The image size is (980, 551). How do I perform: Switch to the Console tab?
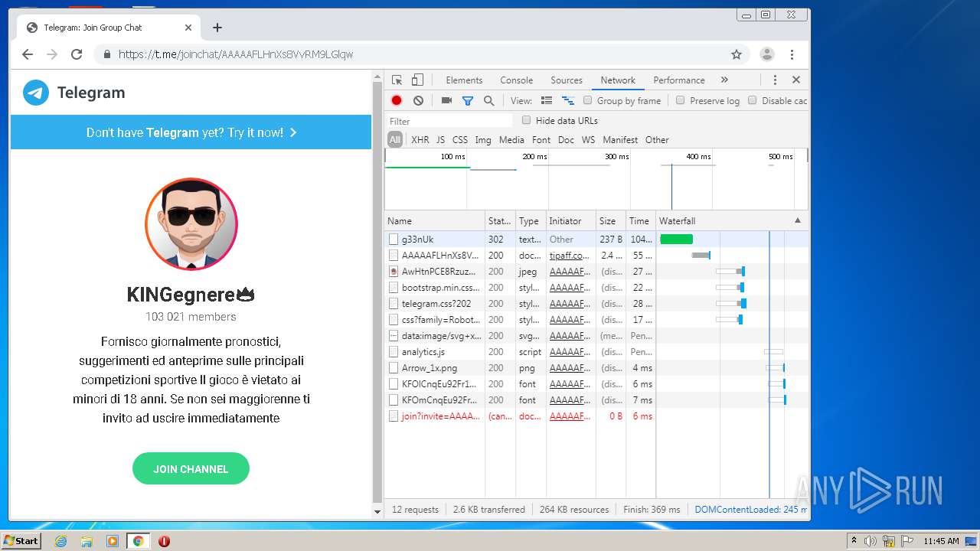[517, 80]
